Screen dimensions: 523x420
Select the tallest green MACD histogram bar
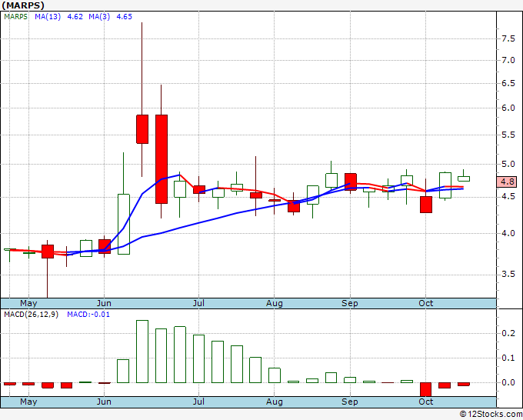(x=142, y=351)
